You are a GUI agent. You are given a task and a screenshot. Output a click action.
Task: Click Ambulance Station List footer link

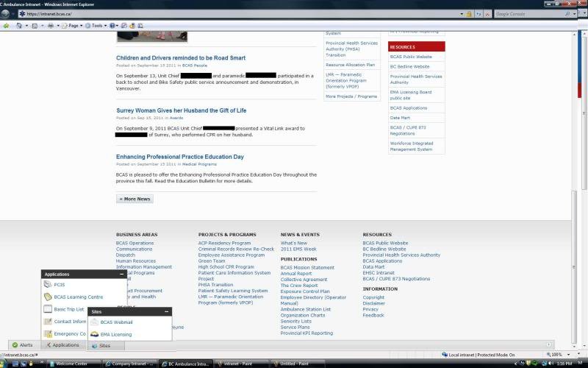coord(306,309)
